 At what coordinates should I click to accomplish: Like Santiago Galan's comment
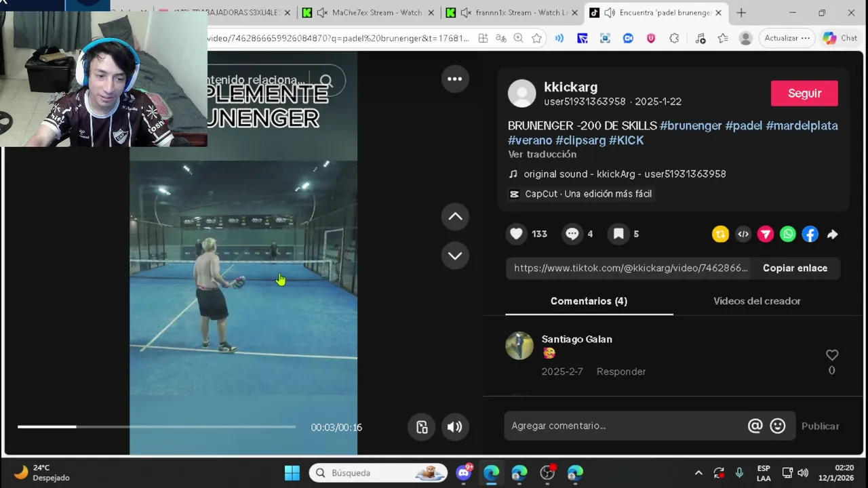(x=832, y=355)
